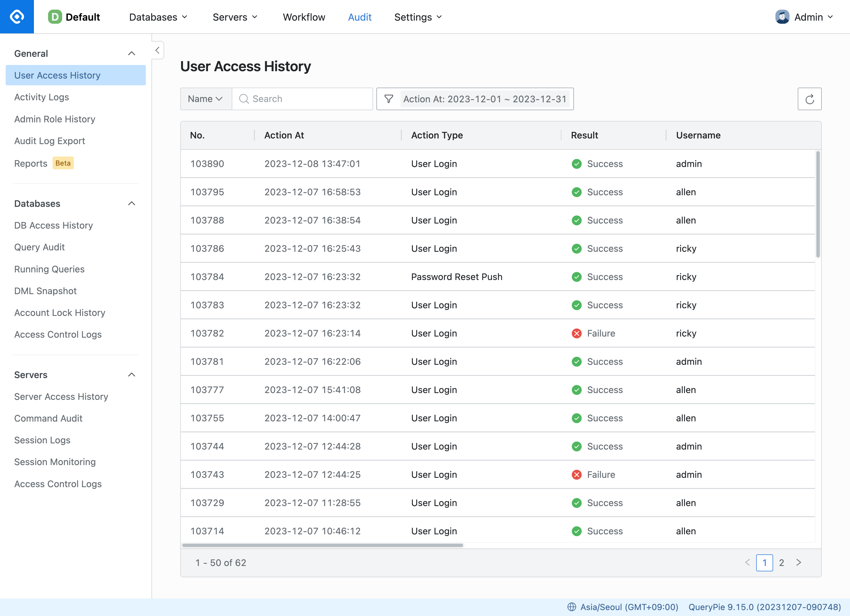The height and width of the screenshot is (616, 850).
Task: Open Databases Access Control Logs
Action: [58, 335]
